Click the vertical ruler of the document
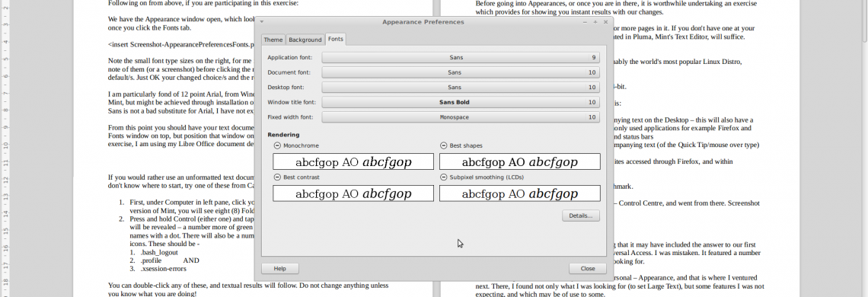Screen dimensions: 868x297 tap(5, 148)
